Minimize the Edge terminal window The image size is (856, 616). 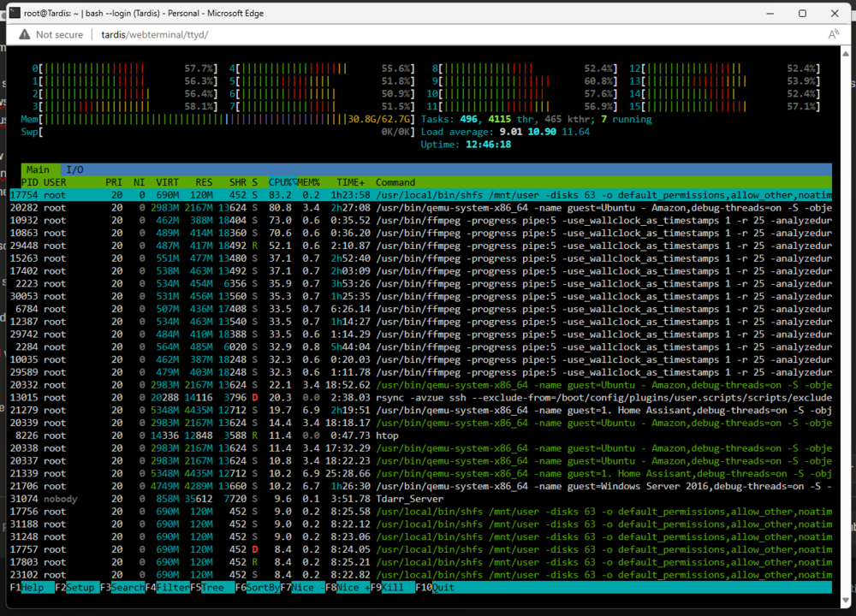(770, 13)
